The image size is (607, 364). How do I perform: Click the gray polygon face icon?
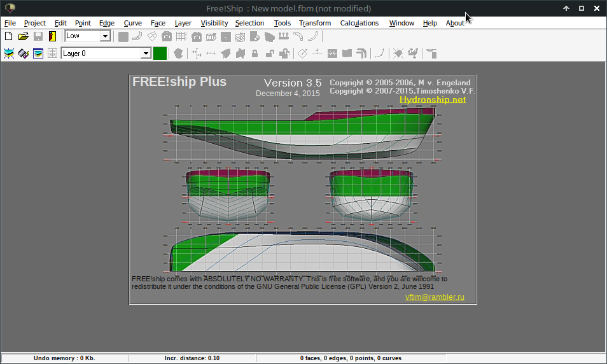178,53
